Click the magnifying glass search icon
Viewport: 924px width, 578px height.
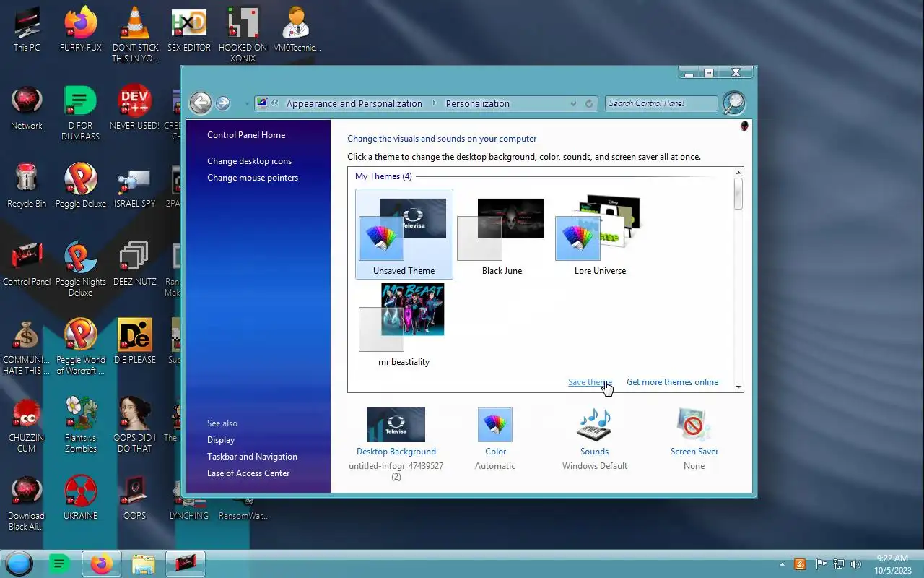click(733, 103)
